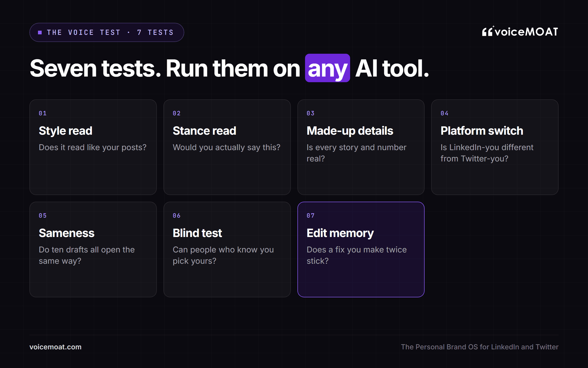The width and height of the screenshot is (588, 368).
Task: Click 'Is LinkedIn-you different from Twitter-you?' text
Action: tap(487, 153)
